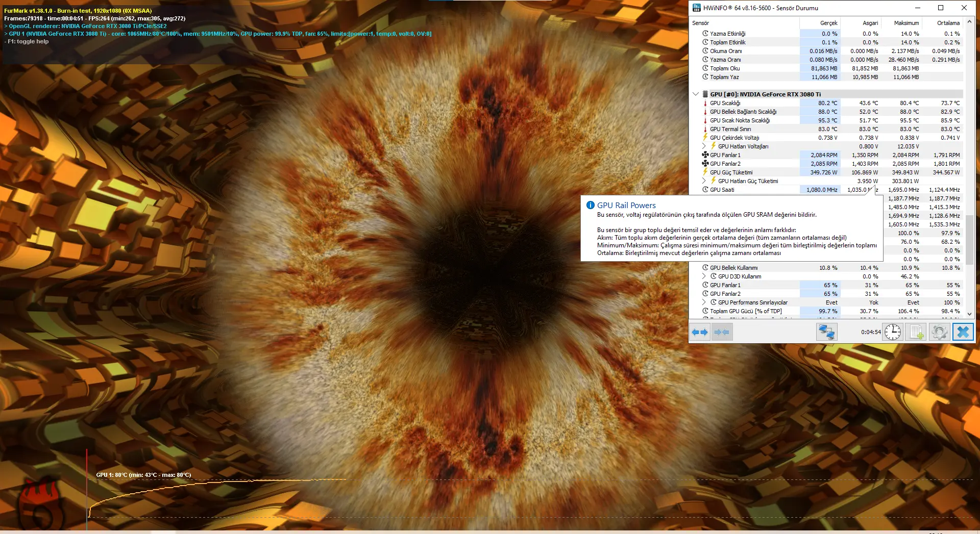The width and height of the screenshot is (980, 534).
Task: Click the expand columns arrows button in HWiNFO
Action: (700, 332)
